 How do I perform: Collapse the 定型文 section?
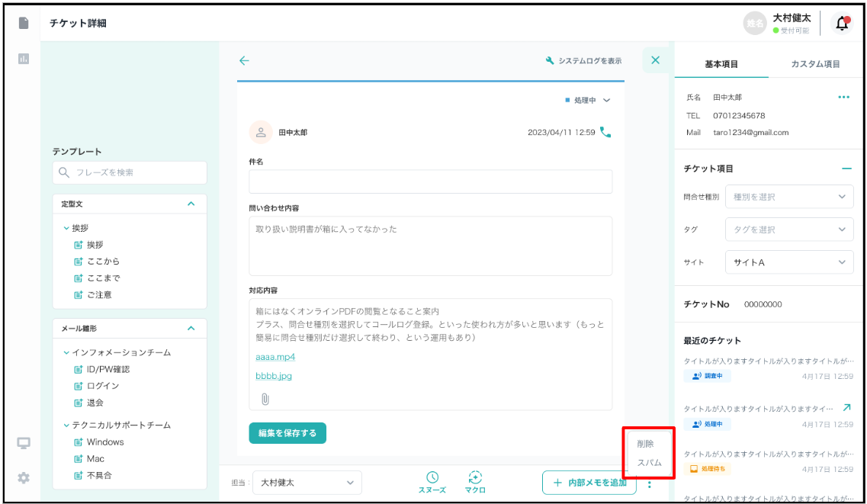[x=191, y=204]
